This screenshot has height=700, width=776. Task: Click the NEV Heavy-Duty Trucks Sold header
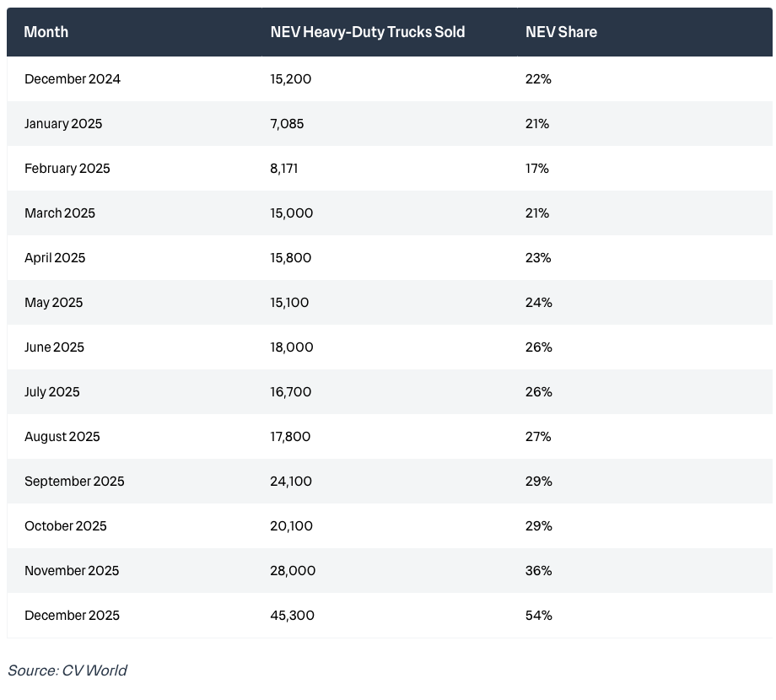click(x=367, y=32)
